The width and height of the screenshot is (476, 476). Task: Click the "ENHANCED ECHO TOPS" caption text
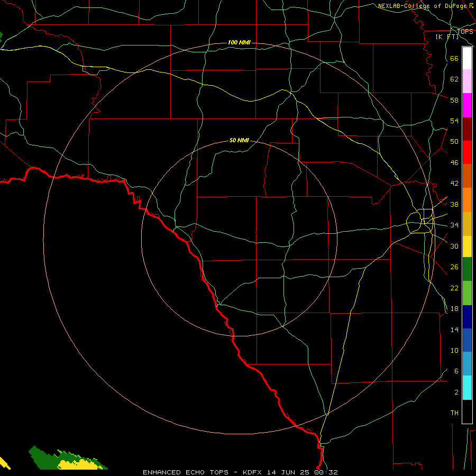186,472
